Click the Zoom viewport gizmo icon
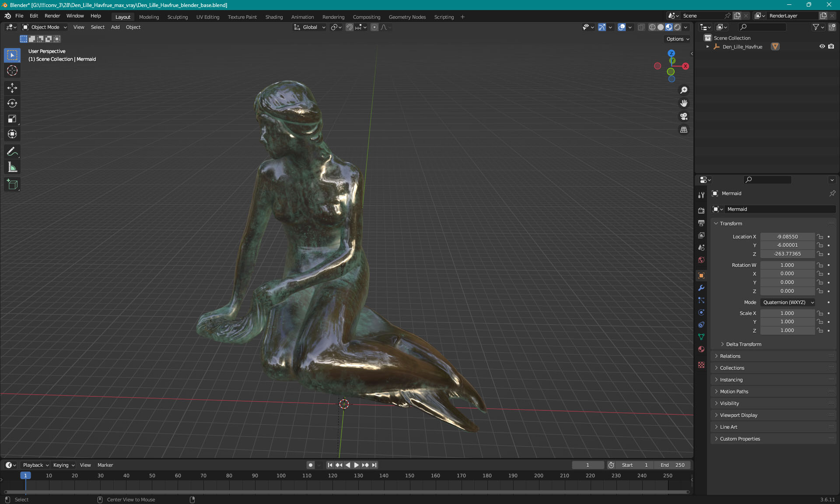 684,90
